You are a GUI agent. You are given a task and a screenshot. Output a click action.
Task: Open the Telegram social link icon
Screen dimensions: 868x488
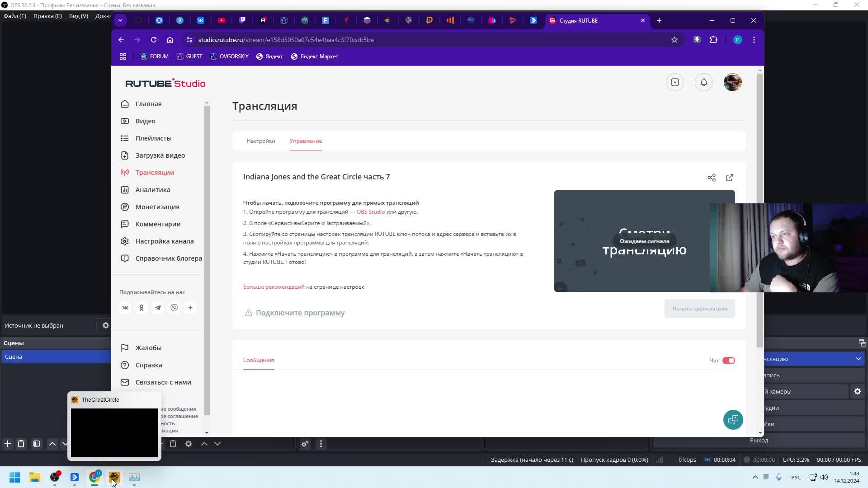pyautogui.click(x=158, y=308)
